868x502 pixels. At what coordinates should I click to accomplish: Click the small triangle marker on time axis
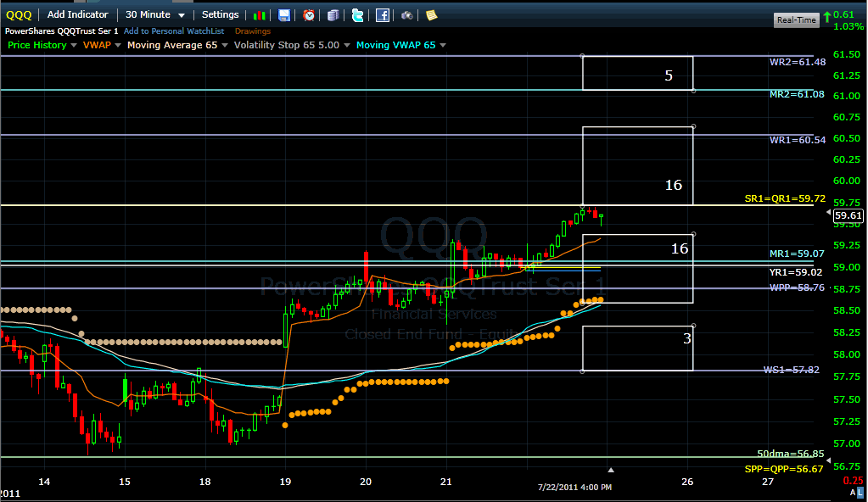tap(611, 470)
